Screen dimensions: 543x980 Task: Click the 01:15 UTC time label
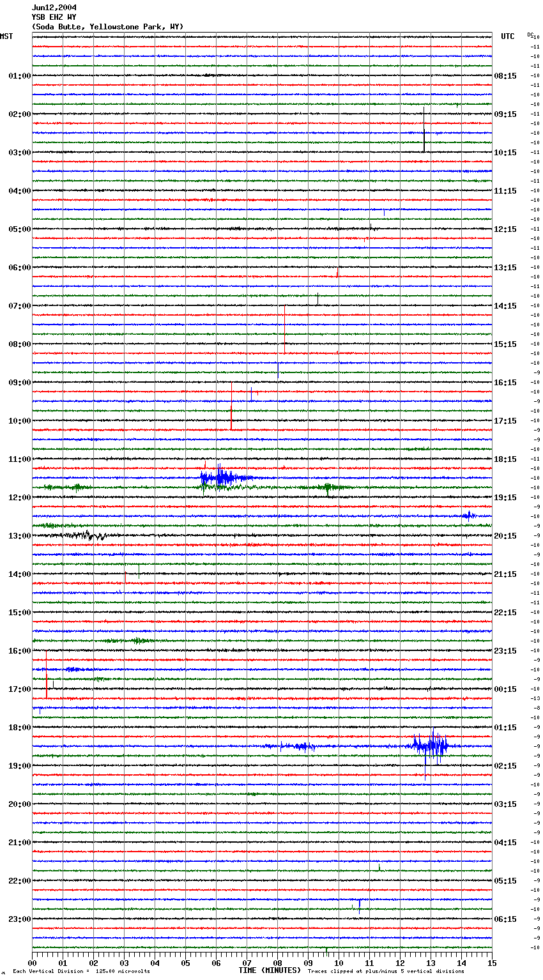[505, 728]
